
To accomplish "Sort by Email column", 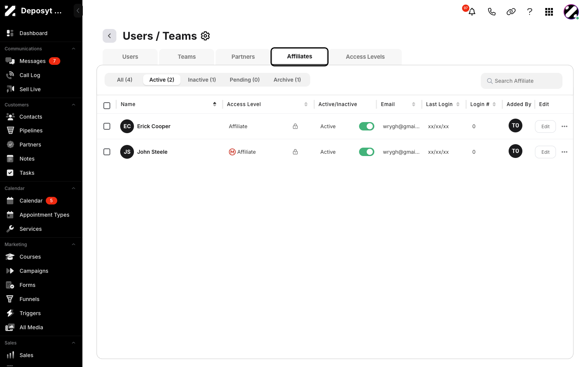I will pos(414,104).
